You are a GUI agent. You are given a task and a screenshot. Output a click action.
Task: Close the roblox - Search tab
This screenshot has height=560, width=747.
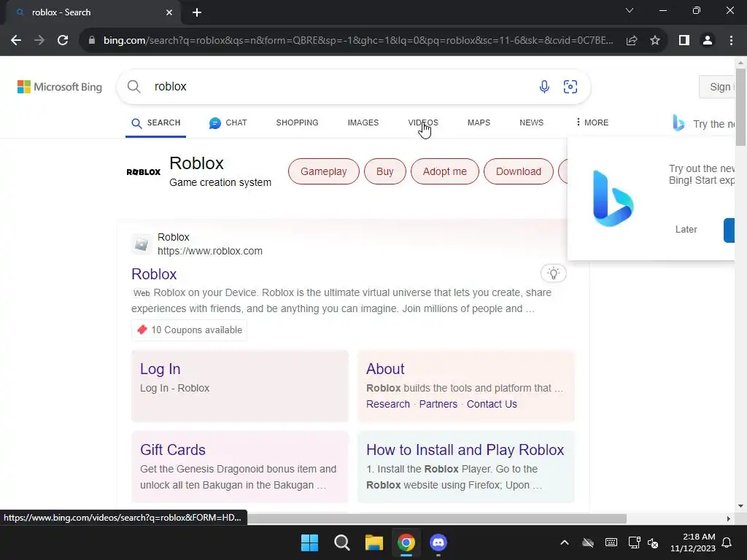click(x=169, y=12)
